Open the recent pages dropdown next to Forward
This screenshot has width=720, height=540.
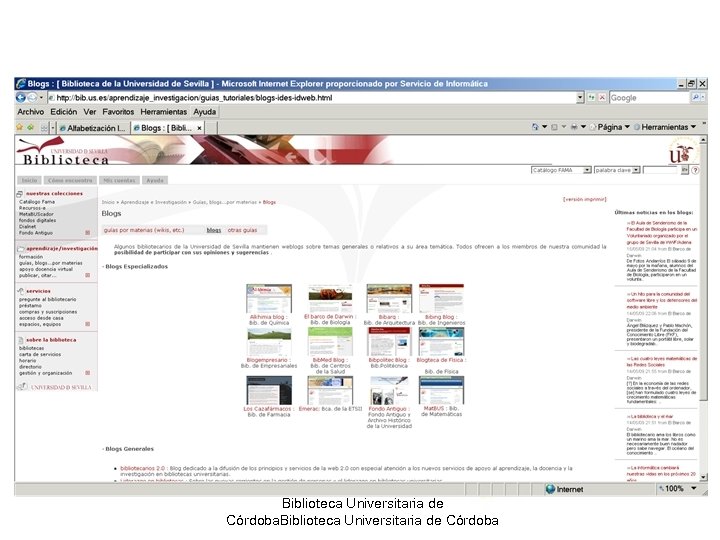41,97
